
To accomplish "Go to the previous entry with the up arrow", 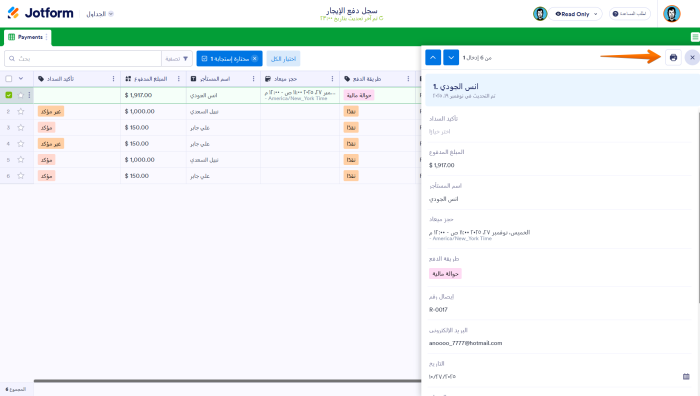I will (433, 58).
